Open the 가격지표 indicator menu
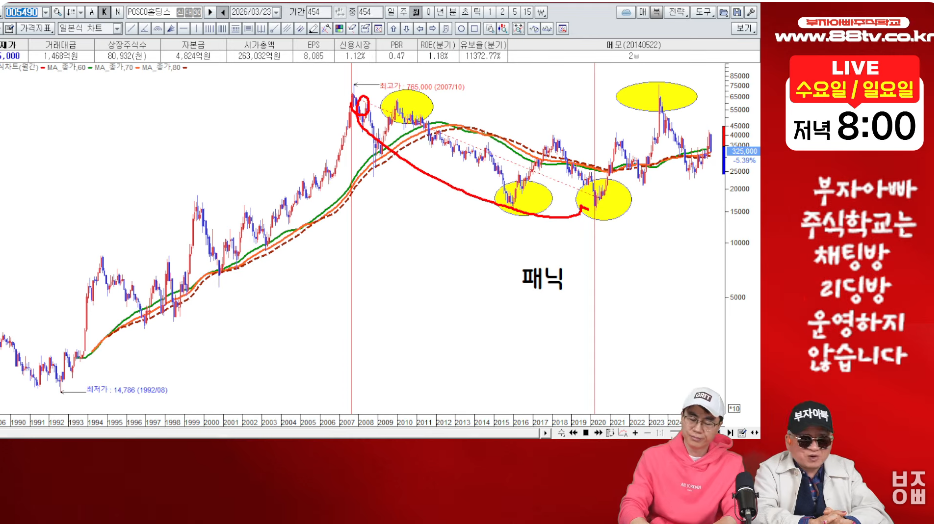 pos(38,29)
